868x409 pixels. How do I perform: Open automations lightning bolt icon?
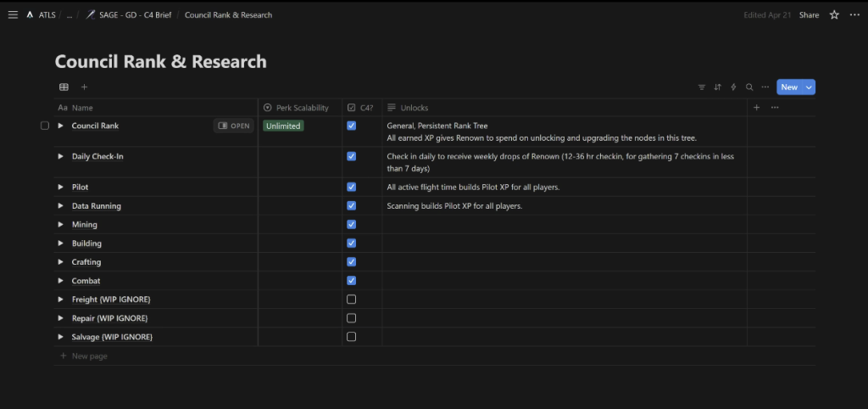tap(733, 87)
